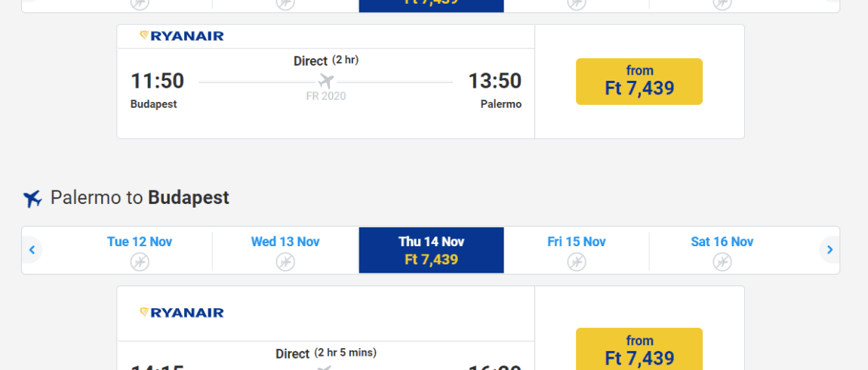Click Ryanair logo on the outbound flight card
The width and height of the screenshot is (868, 370).
182,36
